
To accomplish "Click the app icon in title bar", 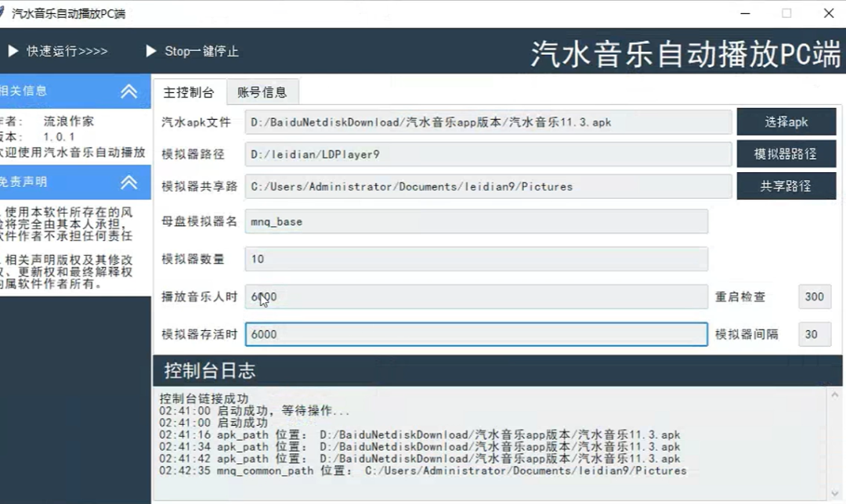I will [x=2, y=13].
